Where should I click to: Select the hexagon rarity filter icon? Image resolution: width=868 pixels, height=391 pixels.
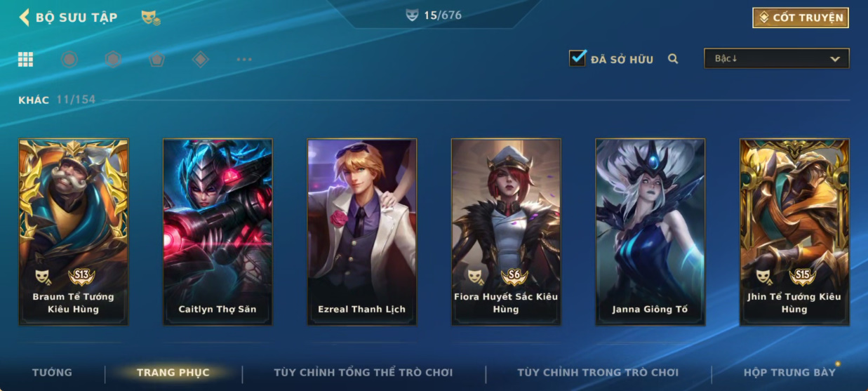point(113,60)
